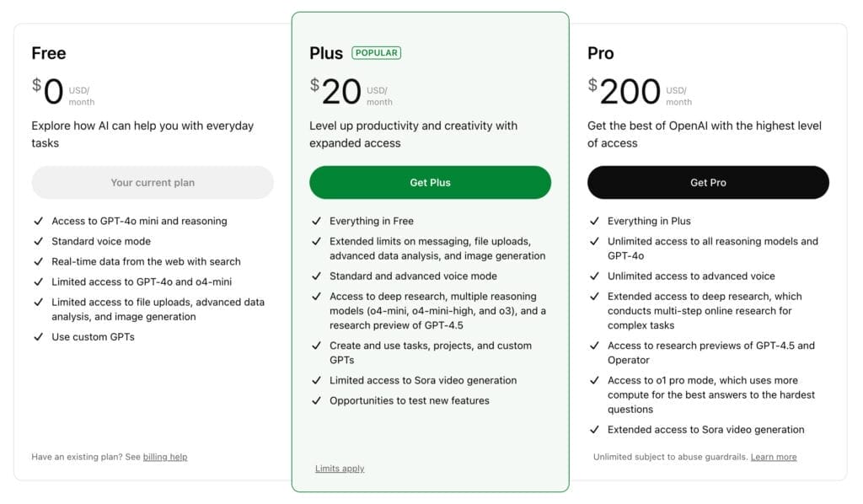Screen dimensions: 863x504
Task: Click the $20 Plus price
Action: (335, 91)
